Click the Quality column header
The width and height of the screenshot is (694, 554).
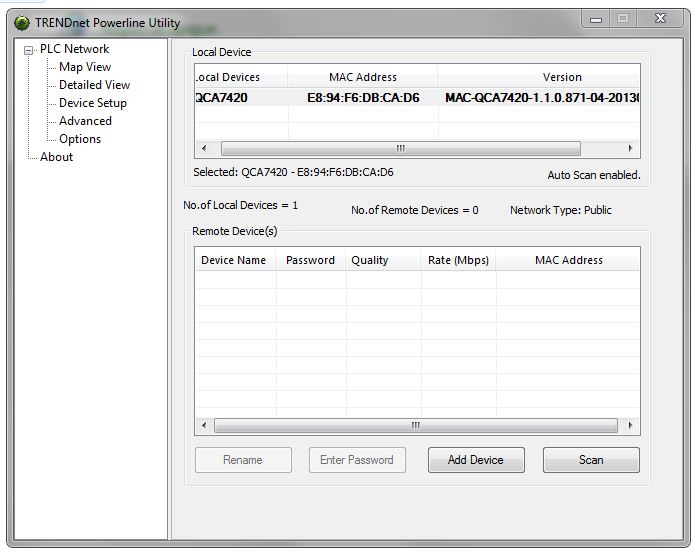[383, 260]
